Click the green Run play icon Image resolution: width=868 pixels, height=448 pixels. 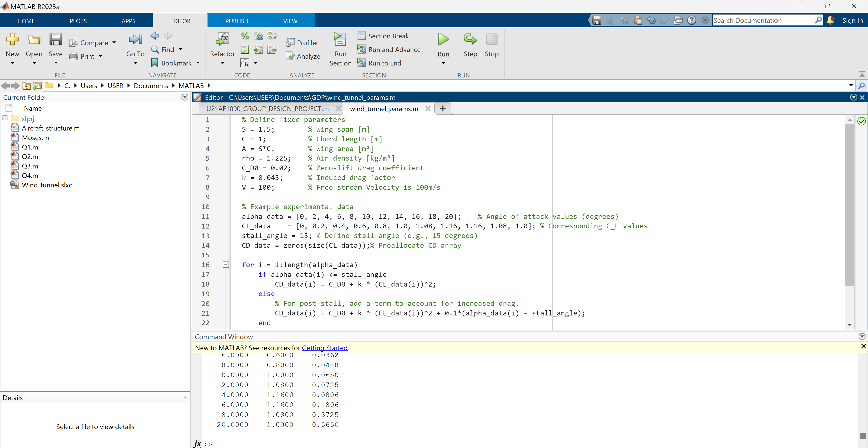coord(443,40)
